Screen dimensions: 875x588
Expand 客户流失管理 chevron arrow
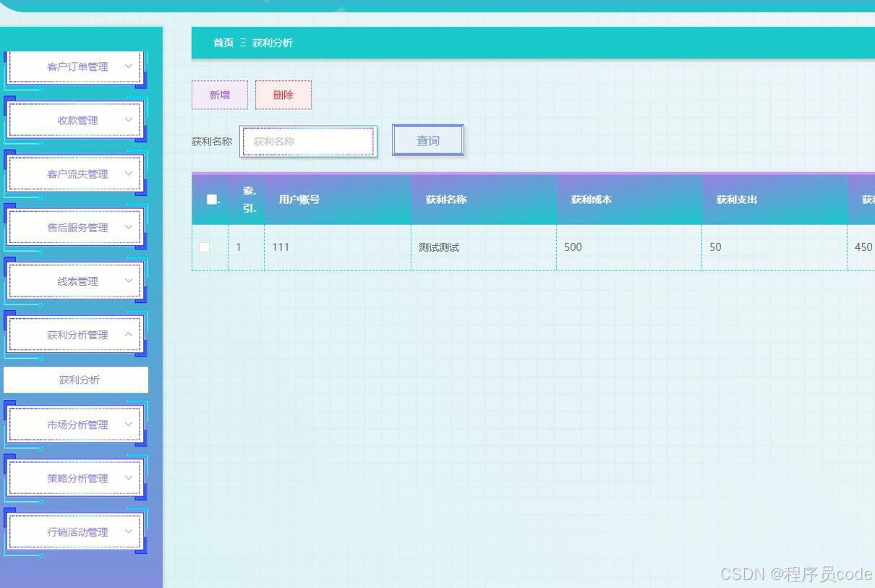129,173
